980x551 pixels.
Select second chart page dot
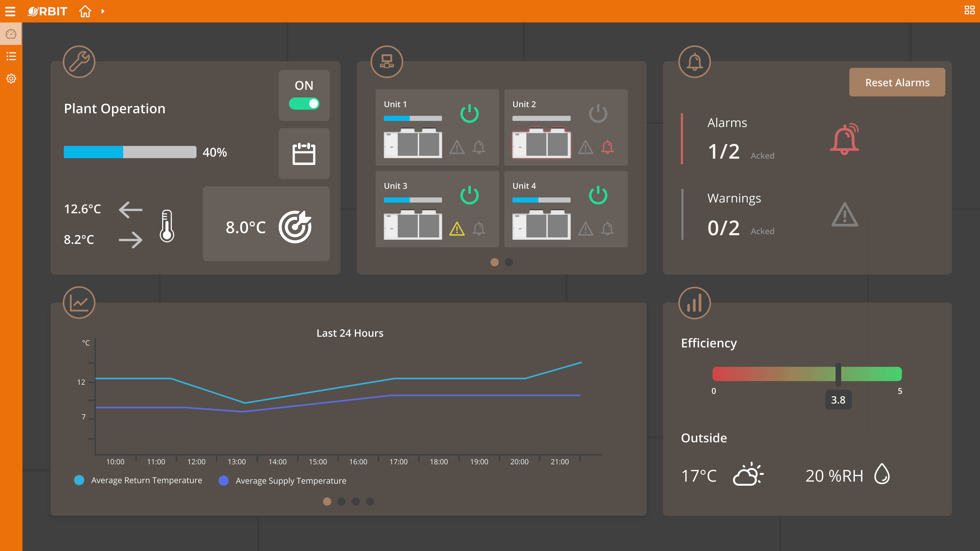click(x=341, y=502)
